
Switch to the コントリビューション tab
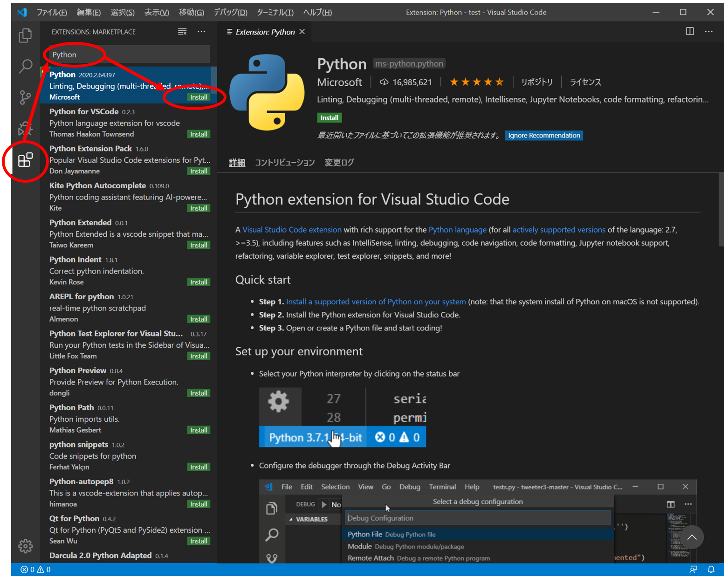[x=285, y=162]
